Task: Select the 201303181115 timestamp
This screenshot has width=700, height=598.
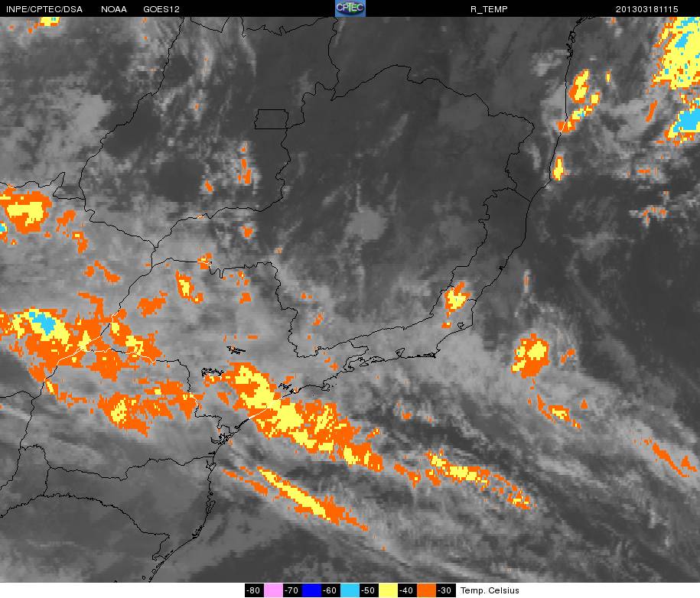Action: [x=647, y=9]
